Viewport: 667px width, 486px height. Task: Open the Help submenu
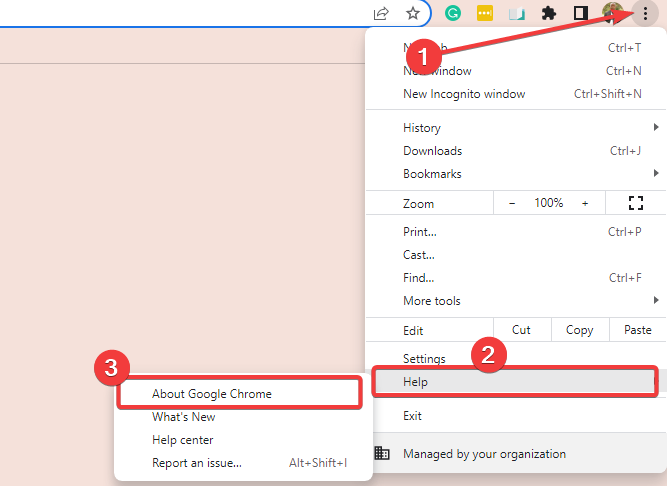point(515,381)
